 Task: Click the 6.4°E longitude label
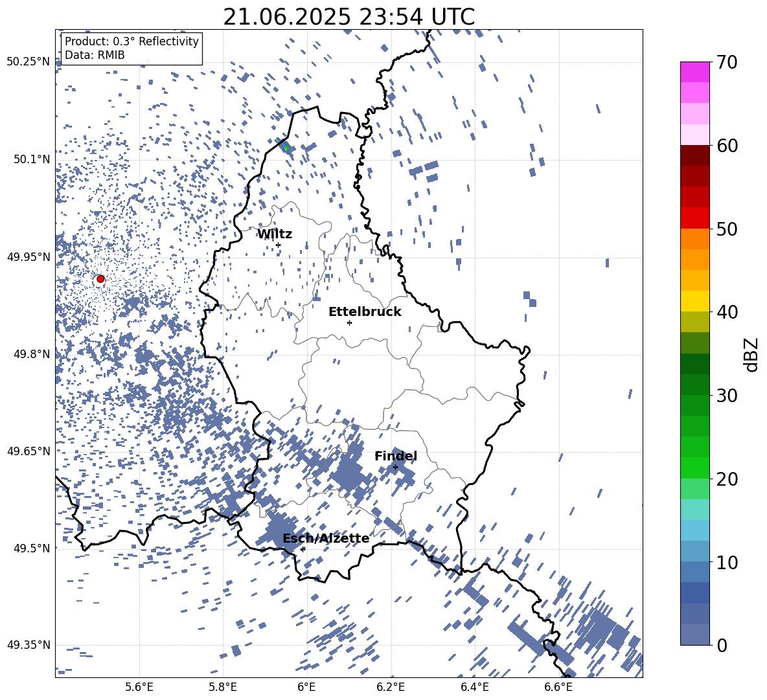pyautogui.click(x=474, y=687)
